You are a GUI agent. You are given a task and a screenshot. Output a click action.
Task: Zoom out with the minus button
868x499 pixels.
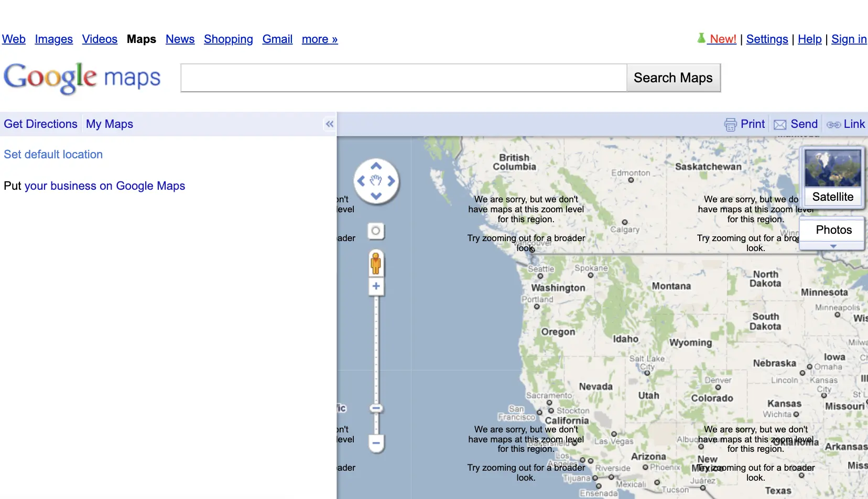(376, 443)
